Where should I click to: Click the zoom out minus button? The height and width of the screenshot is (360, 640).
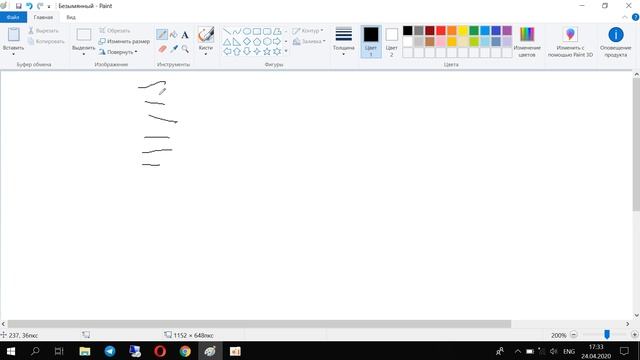click(x=573, y=335)
